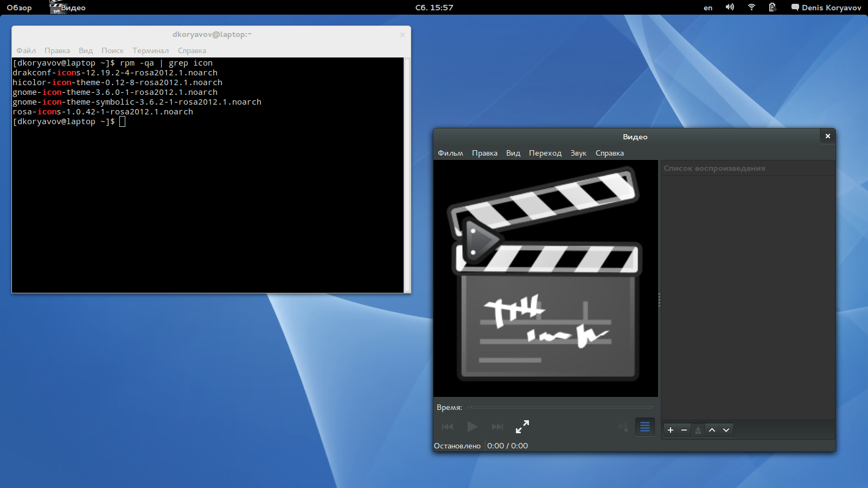Image resolution: width=868 pixels, height=488 pixels.
Task: Click the previous track button
Action: pos(448,427)
